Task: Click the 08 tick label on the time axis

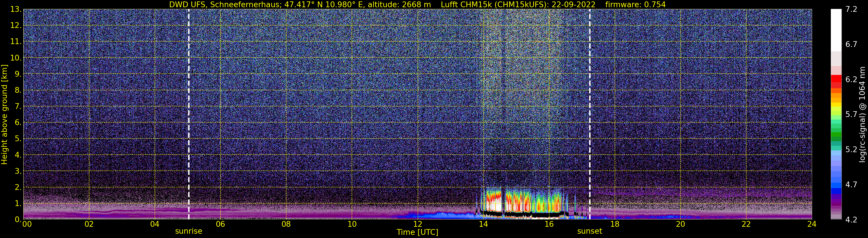Action: pyautogui.click(x=286, y=224)
